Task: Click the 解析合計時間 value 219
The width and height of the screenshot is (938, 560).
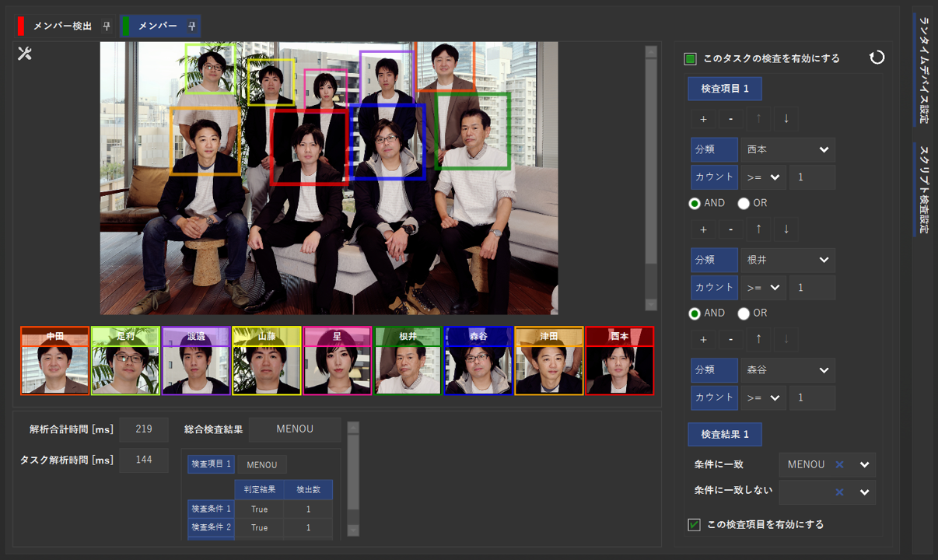Action: coord(144,429)
